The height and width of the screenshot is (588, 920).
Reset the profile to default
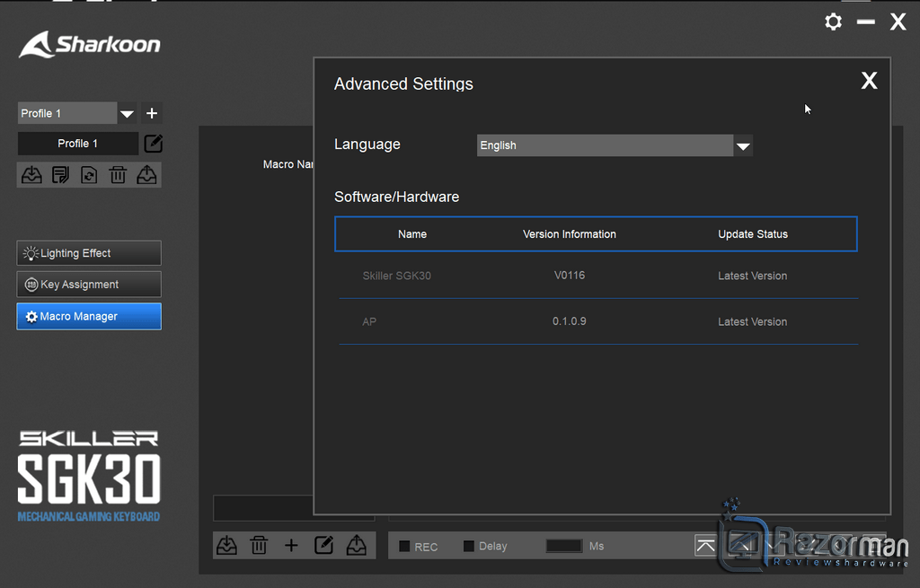coord(89,175)
